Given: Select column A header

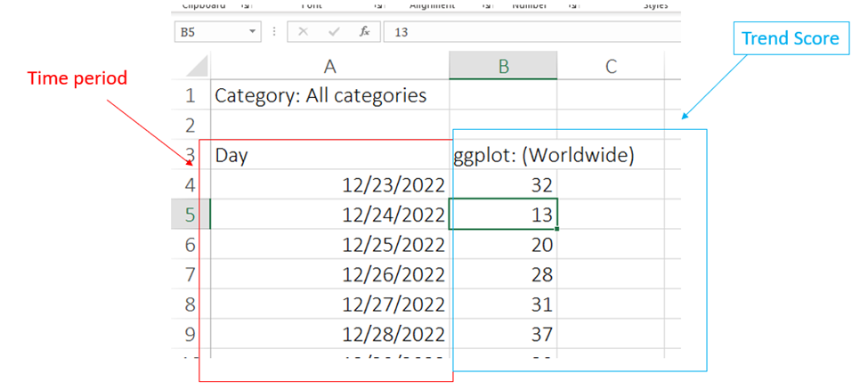Looking at the screenshot, I should point(330,66).
